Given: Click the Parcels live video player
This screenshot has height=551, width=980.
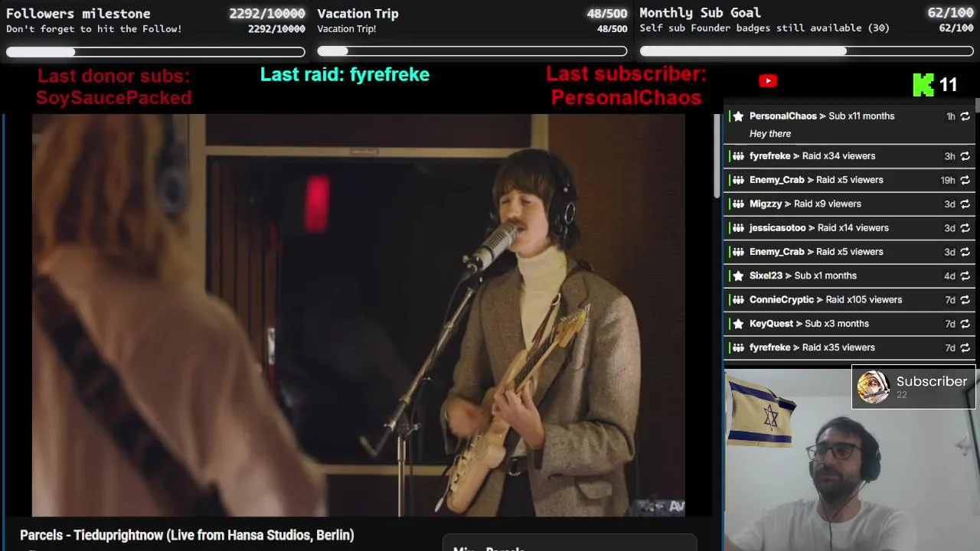Looking at the screenshot, I should pos(358,315).
